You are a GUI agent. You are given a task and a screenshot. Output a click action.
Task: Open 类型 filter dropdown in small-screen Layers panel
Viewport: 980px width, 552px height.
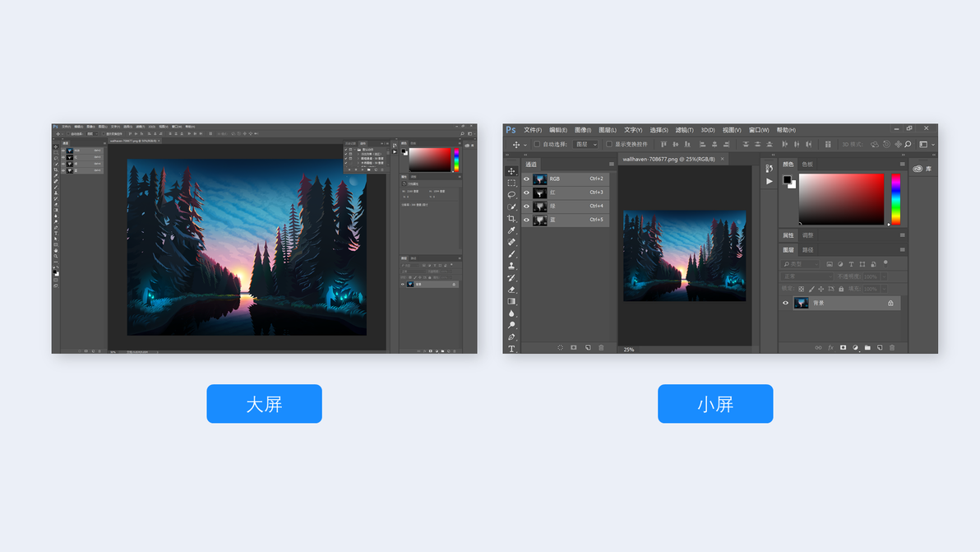coord(801,264)
